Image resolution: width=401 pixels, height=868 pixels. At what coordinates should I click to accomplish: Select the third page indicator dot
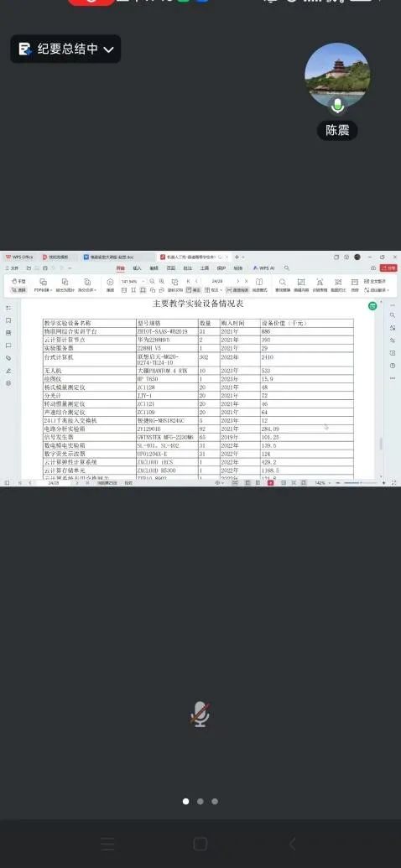point(215,801)
